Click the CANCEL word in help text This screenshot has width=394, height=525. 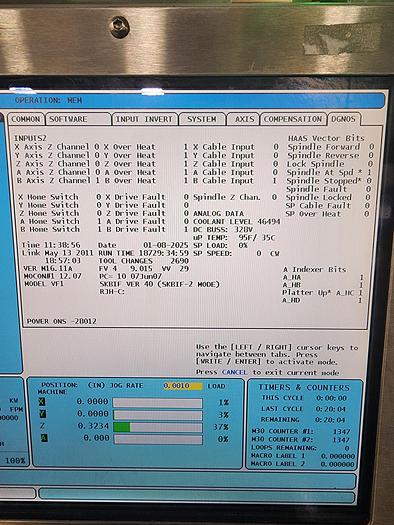[x=234, y=372]
